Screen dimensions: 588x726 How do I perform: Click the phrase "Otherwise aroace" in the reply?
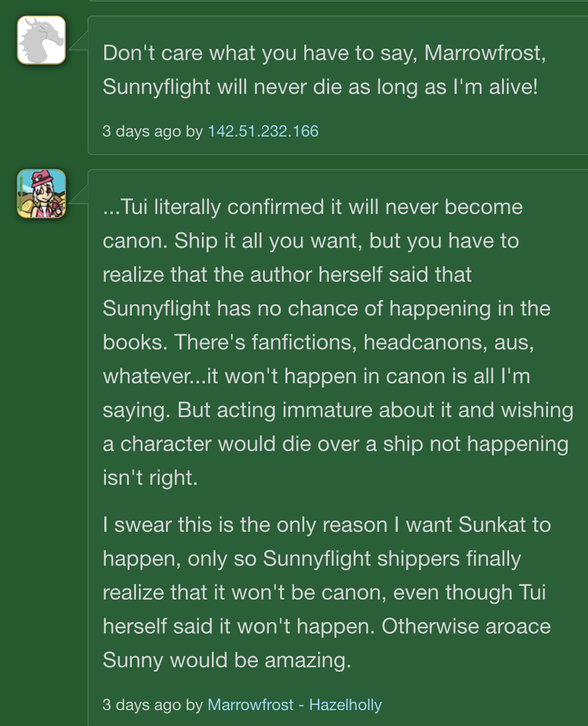[466, 626]
